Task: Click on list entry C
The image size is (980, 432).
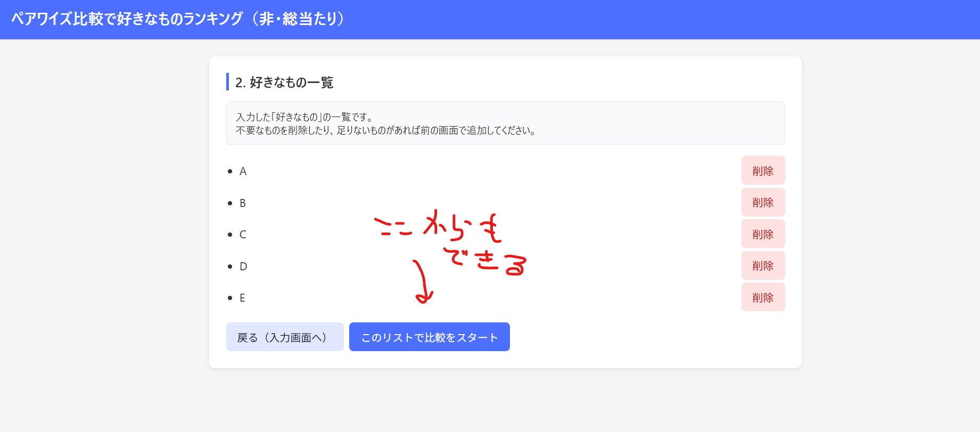Action: [243, 235]
